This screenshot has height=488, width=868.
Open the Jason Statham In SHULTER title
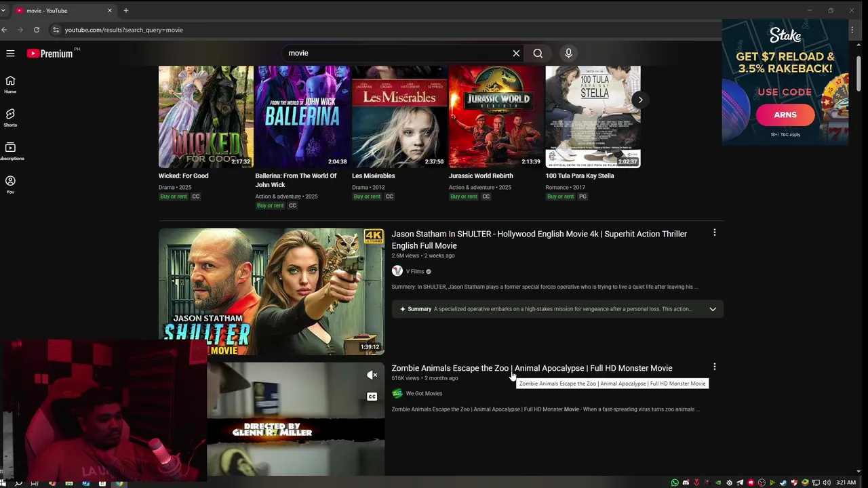point(539,240)
